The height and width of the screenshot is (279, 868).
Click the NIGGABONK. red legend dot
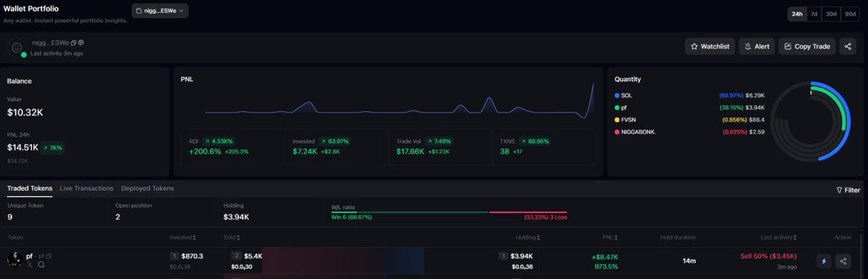(x=618, y=131)
